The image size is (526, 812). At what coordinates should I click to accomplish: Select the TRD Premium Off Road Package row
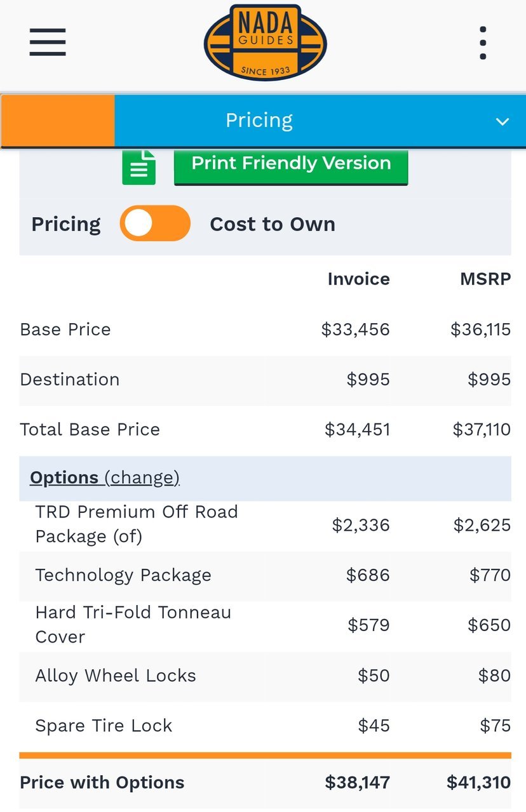(x=265, y=524)
